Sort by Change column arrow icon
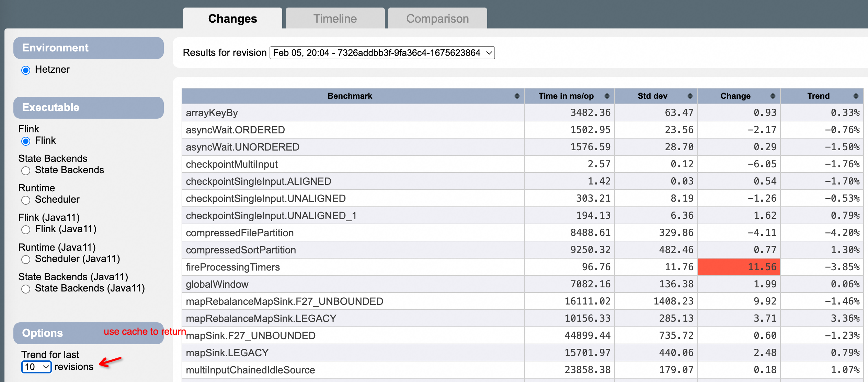Screen dimensions: 868x382 (773, 96)
